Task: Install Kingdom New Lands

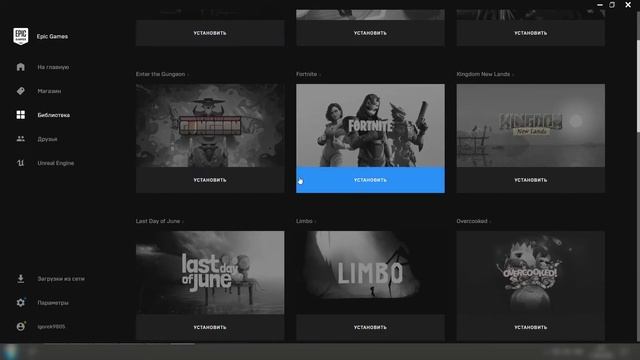Action: pyautogui.click(x=531, y=180)
